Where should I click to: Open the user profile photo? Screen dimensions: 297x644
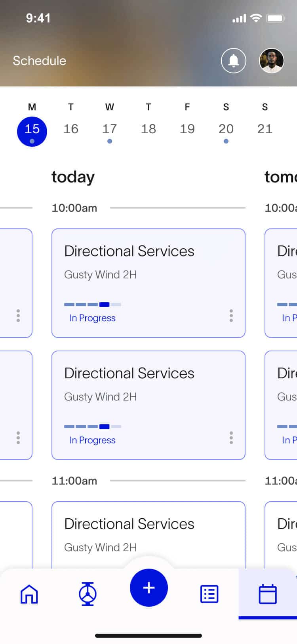click(x=271, y=61)
